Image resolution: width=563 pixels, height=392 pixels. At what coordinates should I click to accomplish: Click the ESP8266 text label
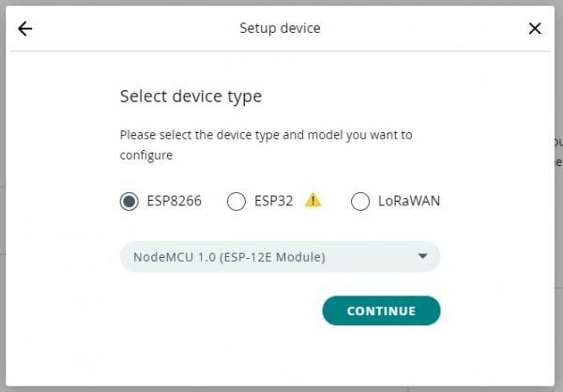point(175,201)
